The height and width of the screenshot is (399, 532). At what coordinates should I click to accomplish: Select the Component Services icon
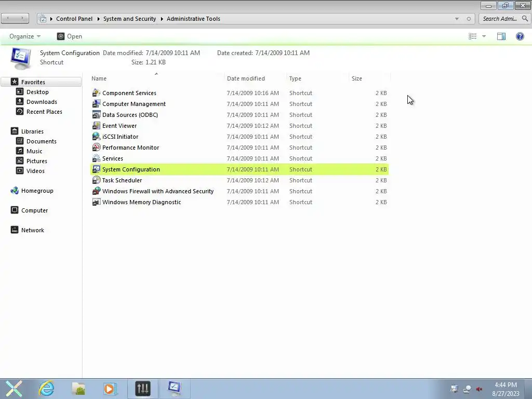coord(96,93)
